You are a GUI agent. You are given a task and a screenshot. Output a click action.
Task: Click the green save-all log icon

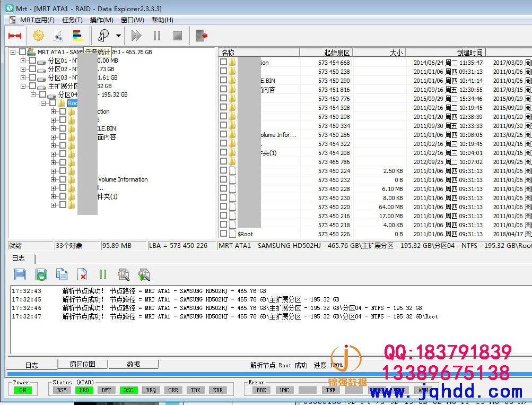(41, 274)
